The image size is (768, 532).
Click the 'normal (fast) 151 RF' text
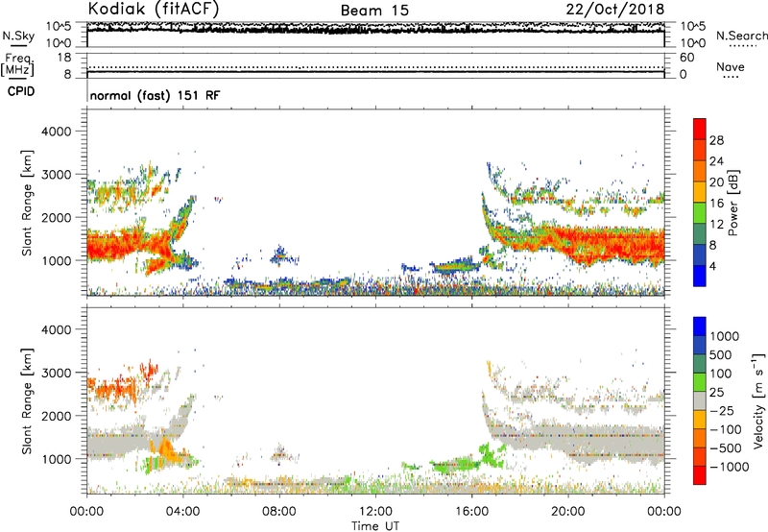click(x=155, y=95)
